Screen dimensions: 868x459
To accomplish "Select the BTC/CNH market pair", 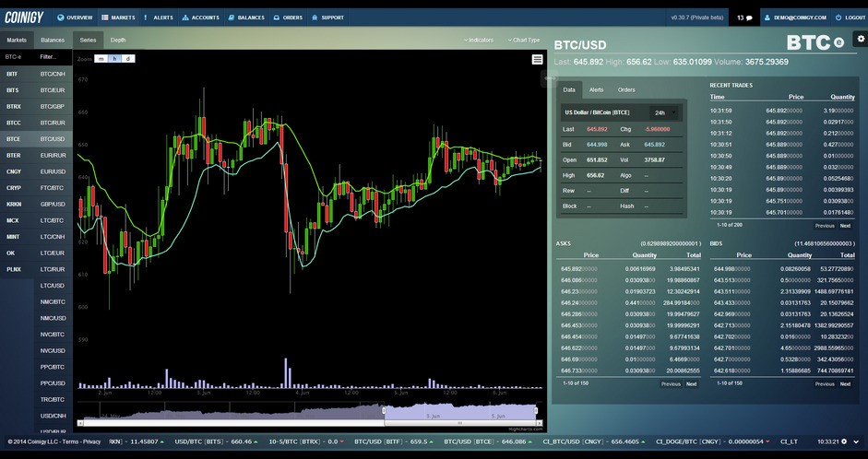I will point(53,74).
